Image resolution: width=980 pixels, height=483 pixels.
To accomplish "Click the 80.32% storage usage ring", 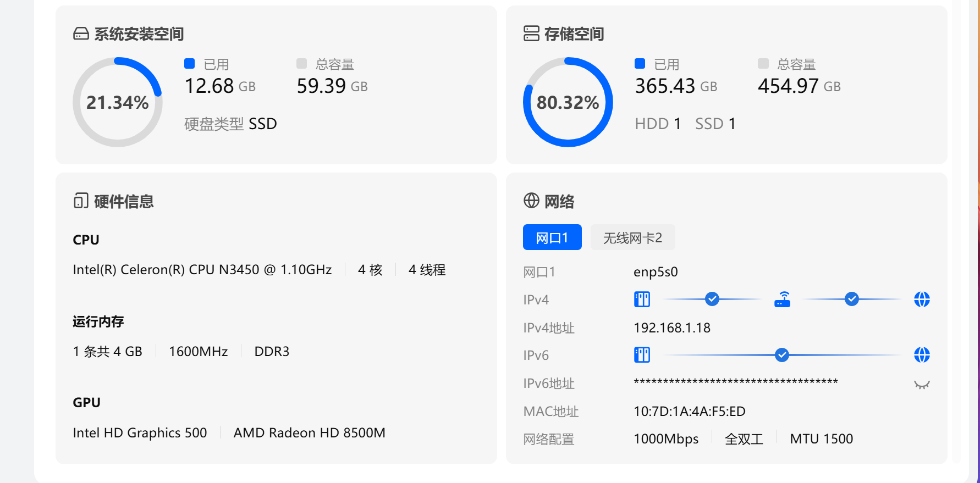I will [568, 102].
